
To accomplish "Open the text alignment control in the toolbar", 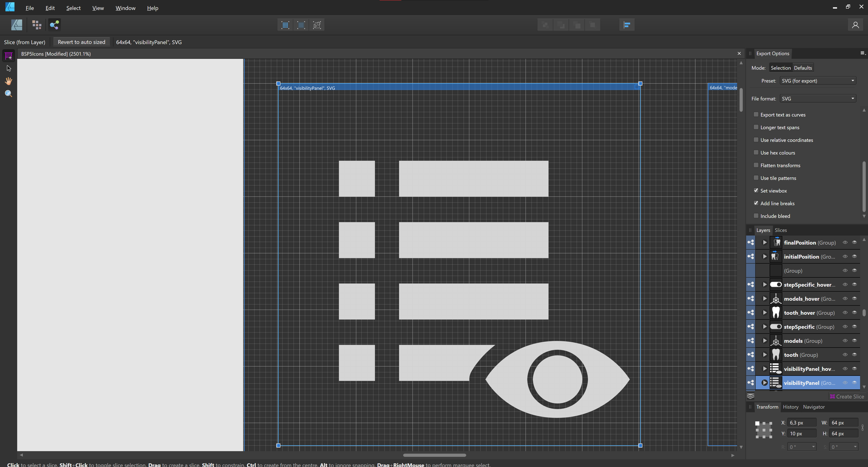I will tap(627, 25).
